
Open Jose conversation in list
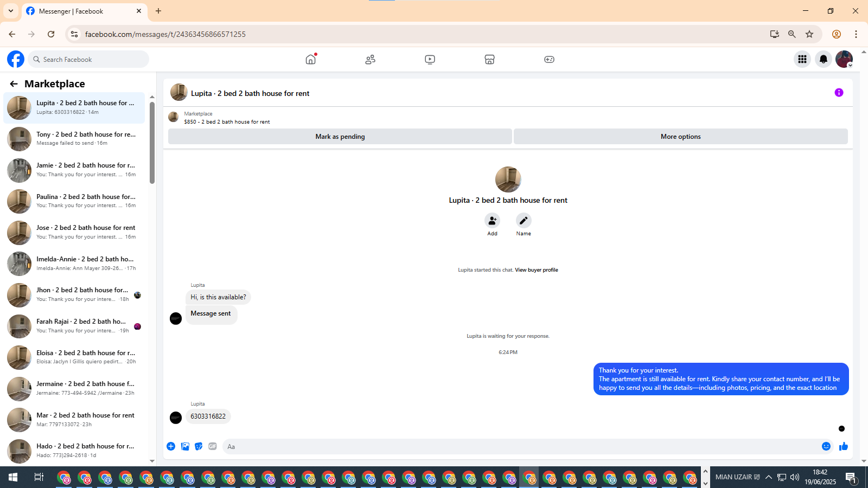click(x=74, y=233)
